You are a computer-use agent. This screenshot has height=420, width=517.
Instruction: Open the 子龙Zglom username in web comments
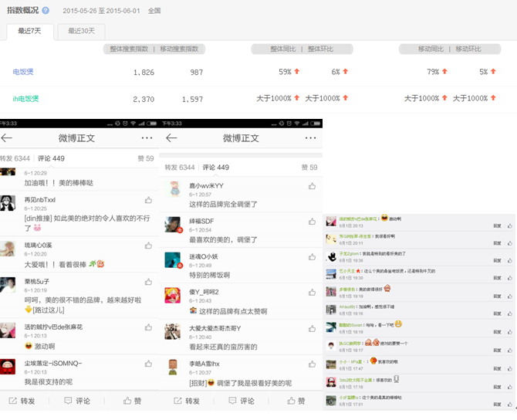349,254
